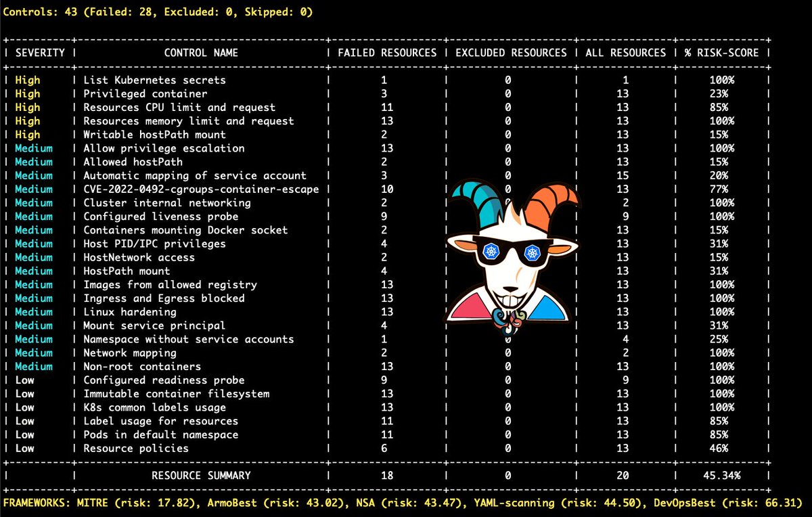Click 'NSA (risk: 43.47)' framework entry
812x517 pixels.
[410, 503]
